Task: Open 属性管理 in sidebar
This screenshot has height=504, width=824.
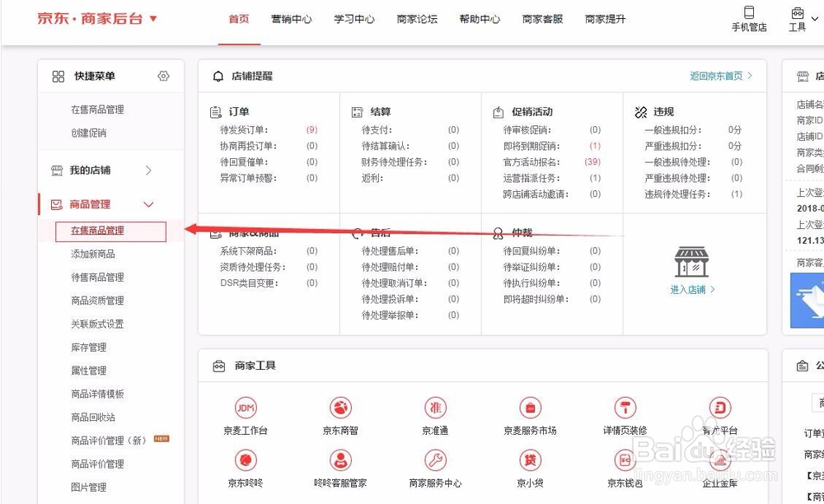Action: pos(89,371)
